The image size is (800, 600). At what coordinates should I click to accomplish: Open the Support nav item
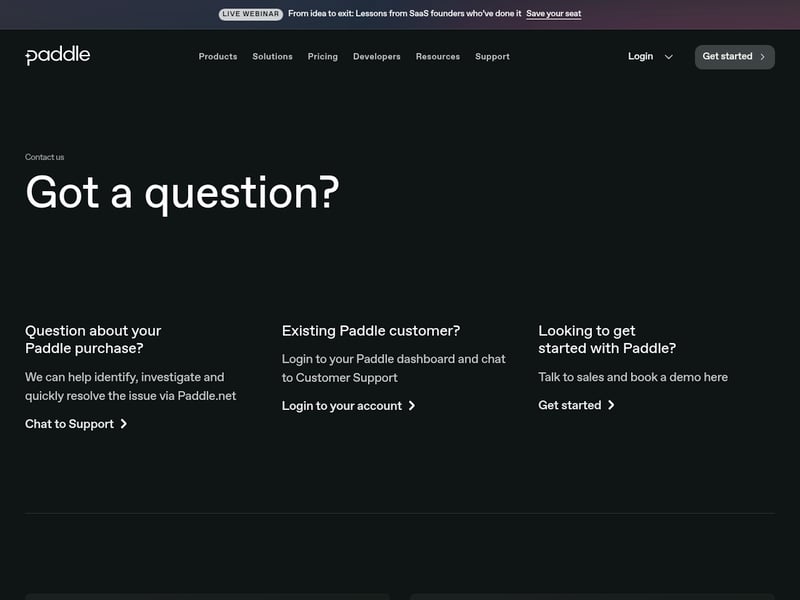coord(492,57)
